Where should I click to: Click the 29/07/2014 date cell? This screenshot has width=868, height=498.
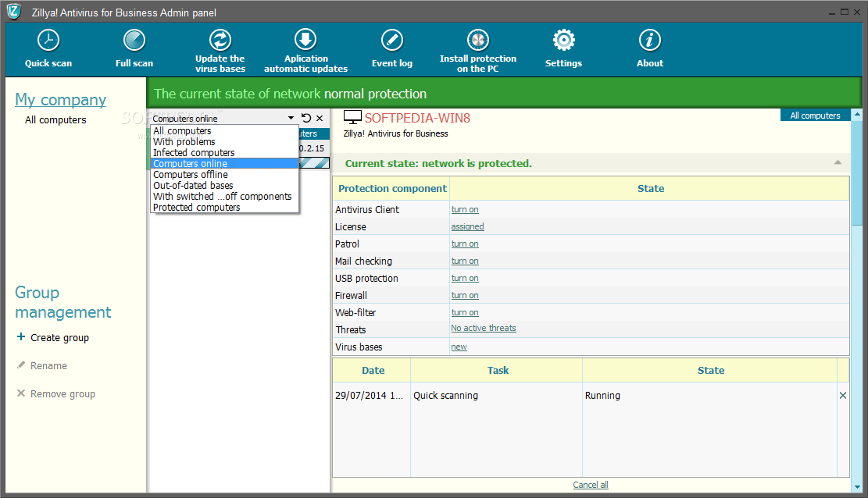[x=370, y=395]
